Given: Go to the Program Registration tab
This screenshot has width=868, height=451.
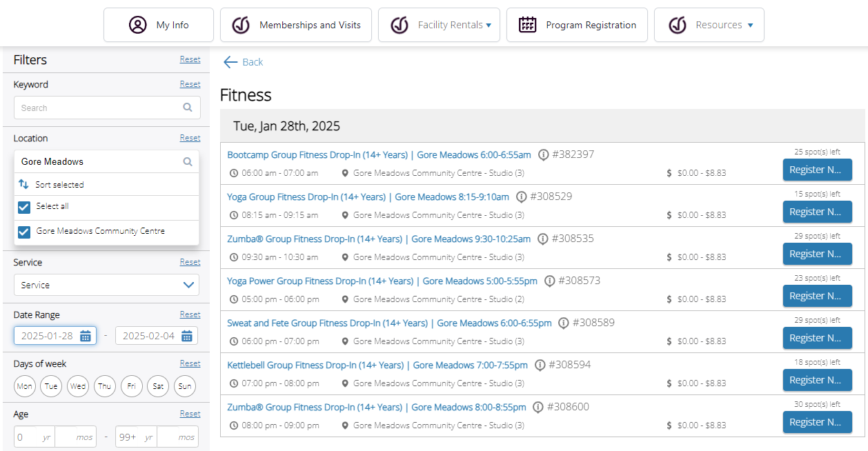Looking at the screenshot, I should pyautogui.click(x=577, y=25).
